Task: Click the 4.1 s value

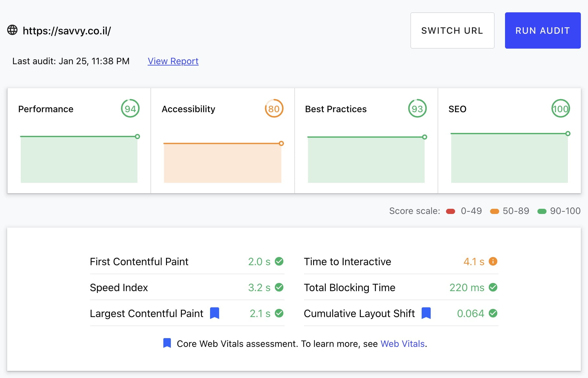Action: (x=474, y=262)
